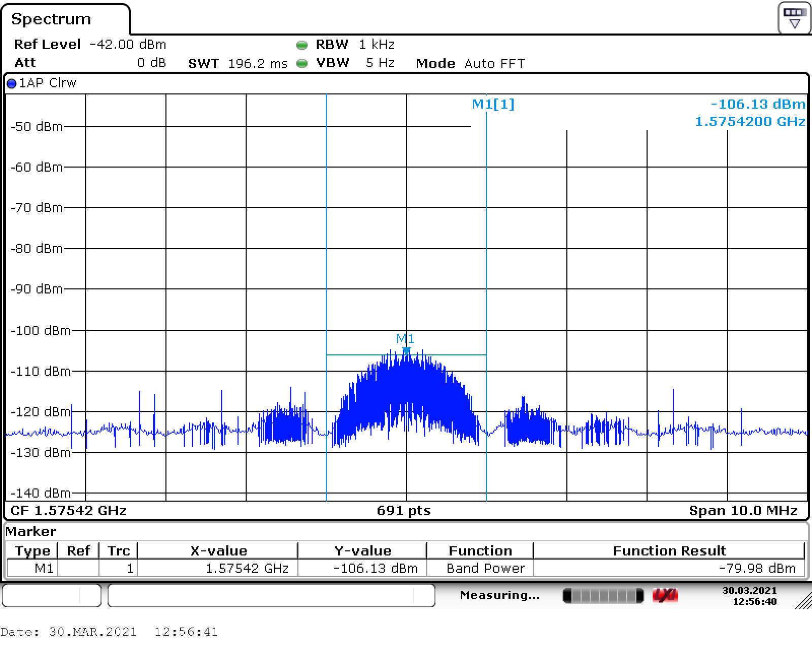
Task: Click the resize grip in the bottom-right corner
Action: pyautogui.click(x=803, y=602)
